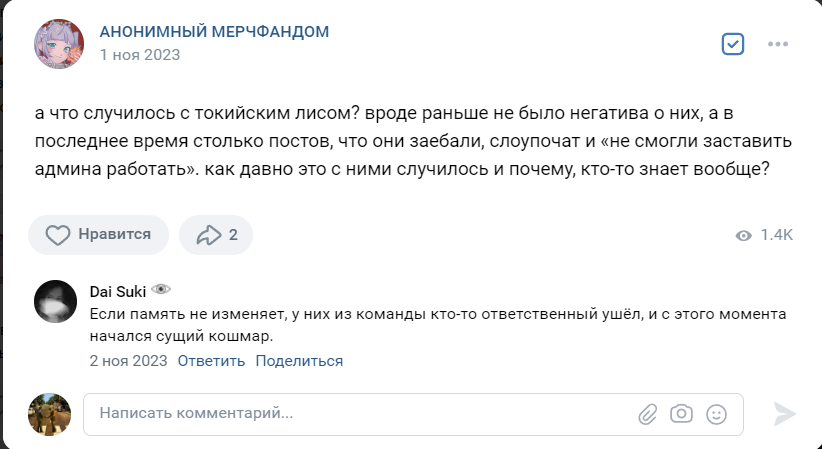
Task: Open Dai Suki profile name
Action: point(118,292)
